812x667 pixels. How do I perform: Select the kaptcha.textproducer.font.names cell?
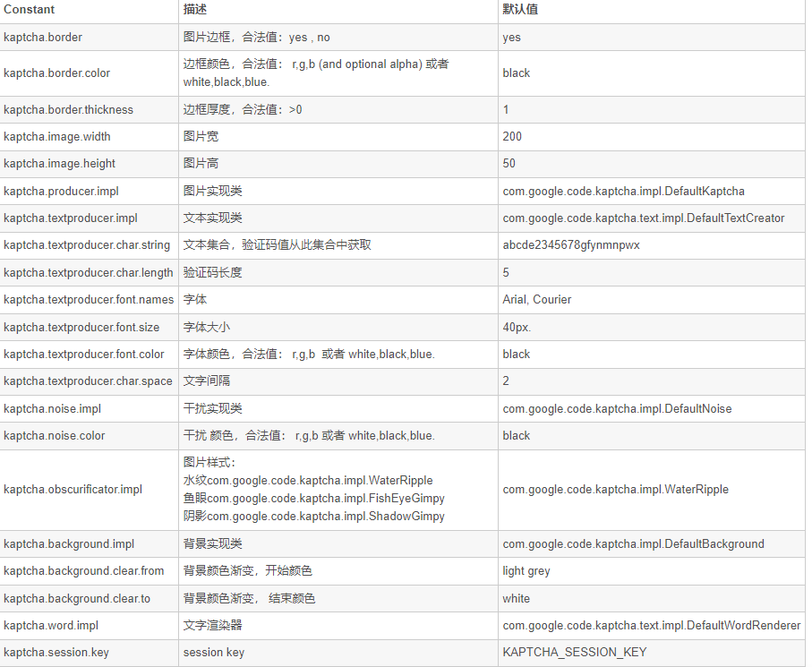tap(89, 299)
